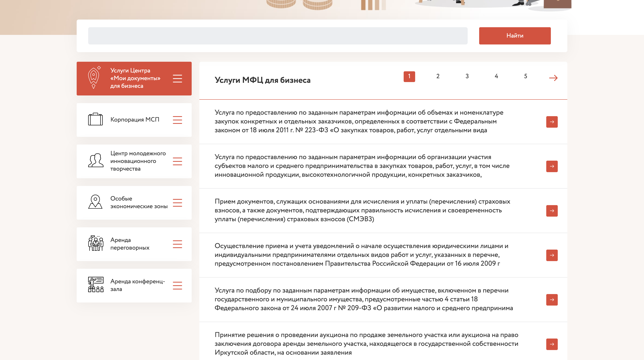644x360 pixels.
Task: Click the Найти search button
Action: (515, 36)
